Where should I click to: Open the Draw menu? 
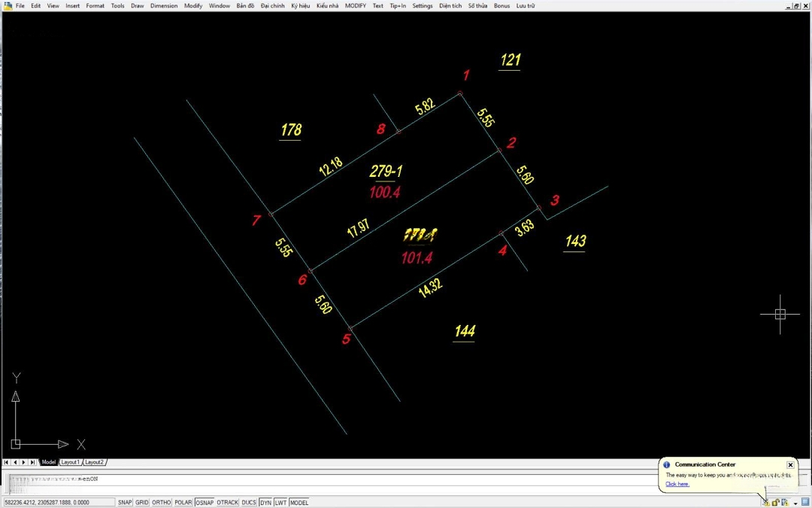click(137, 5)
